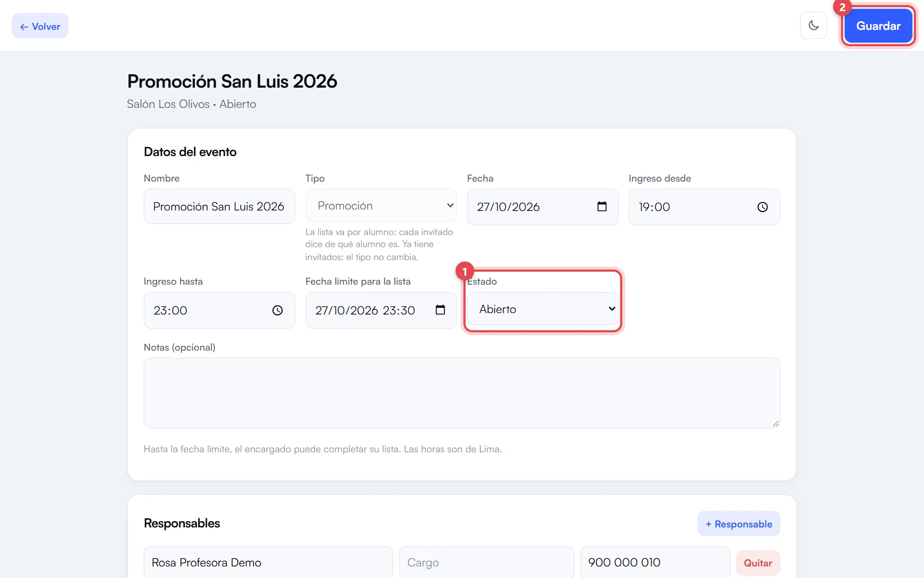This screenshot has height=578, width=924.
Task: Focus the Nombre input field
Action: click(x=219, y=206)
